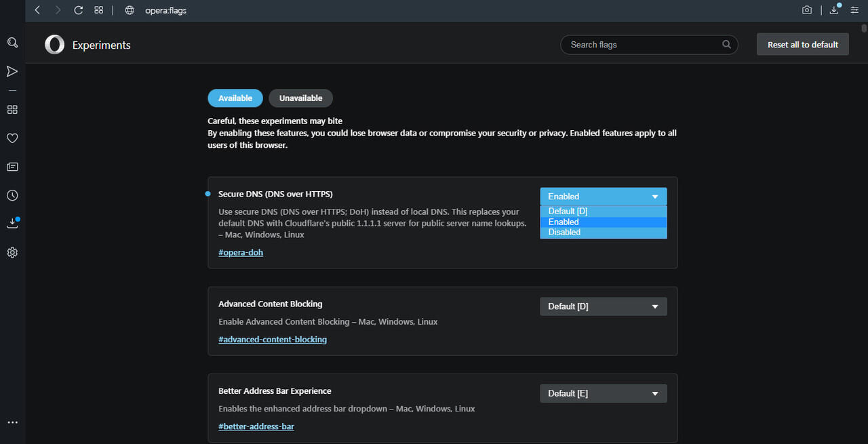Click the snapshot camera icon
The width and height of the screenshot is (868, 444).
(x=807, y=10)
